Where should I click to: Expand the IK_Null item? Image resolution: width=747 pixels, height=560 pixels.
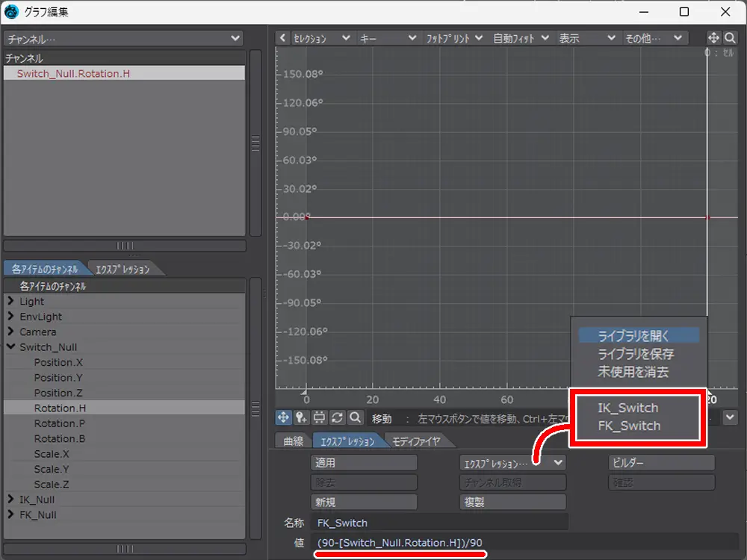point(10,500)
